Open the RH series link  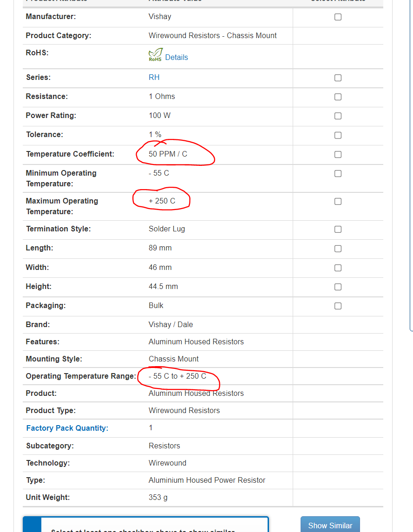pyautogui.click(x=154, y=77)
